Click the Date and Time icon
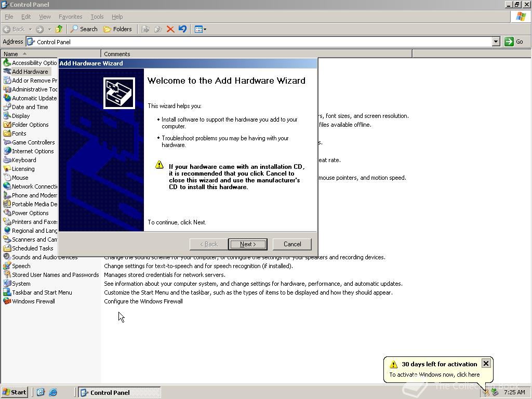Image resolution: width=532 pixels, height=399 pixels. pyautogui.click(x=7, y=107)
